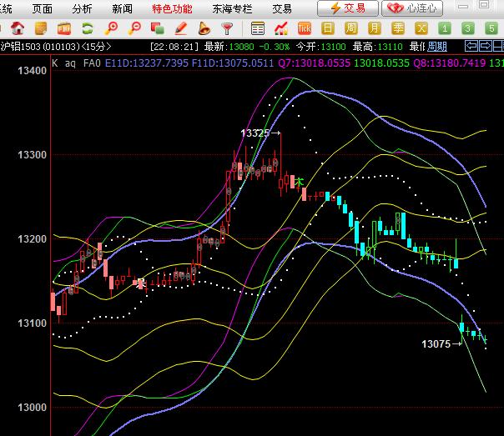Switch to the weekly (周) K-line period
This screenshot has height=436, width=504.
pos(351,29)
